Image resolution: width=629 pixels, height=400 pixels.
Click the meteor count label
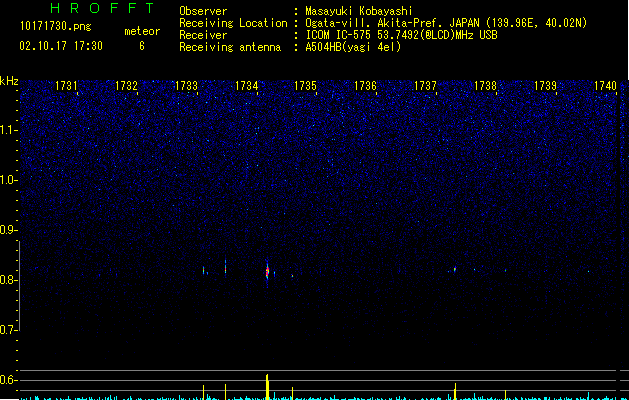142,31
